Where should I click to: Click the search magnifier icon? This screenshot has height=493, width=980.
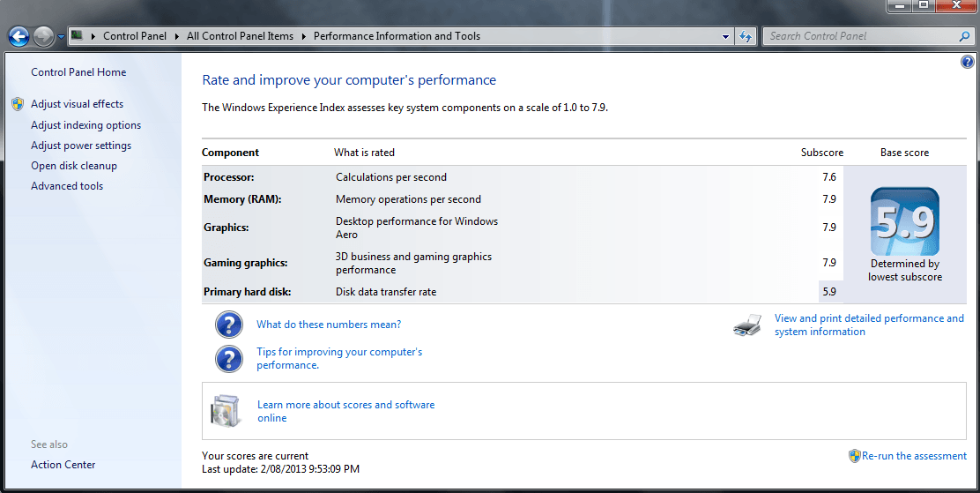point(964,36)
